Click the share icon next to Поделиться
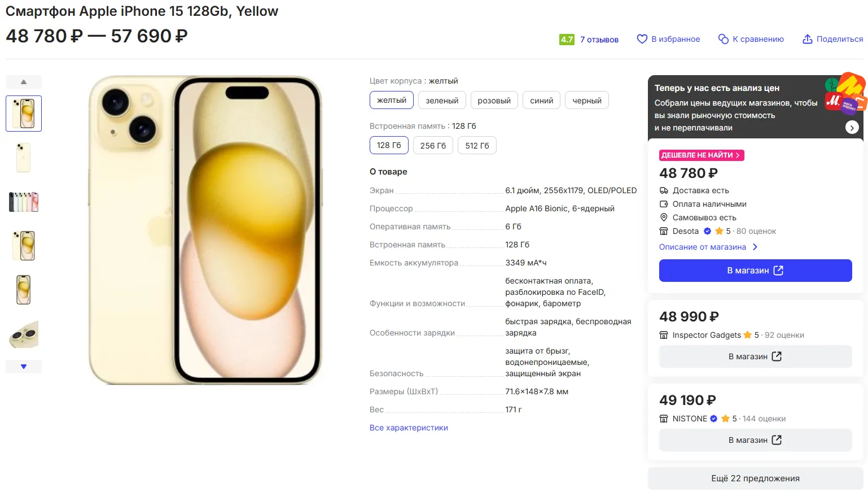This screenshot has height=492, width=868. tap(808, 39)
